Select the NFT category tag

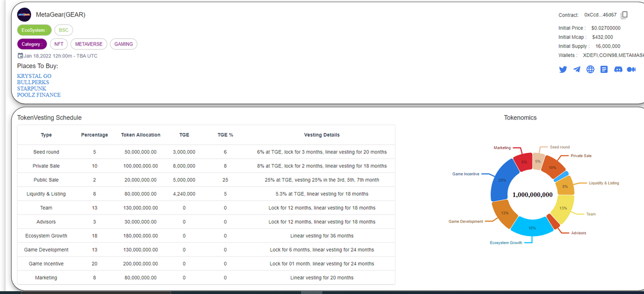click(x=60, y=44)
